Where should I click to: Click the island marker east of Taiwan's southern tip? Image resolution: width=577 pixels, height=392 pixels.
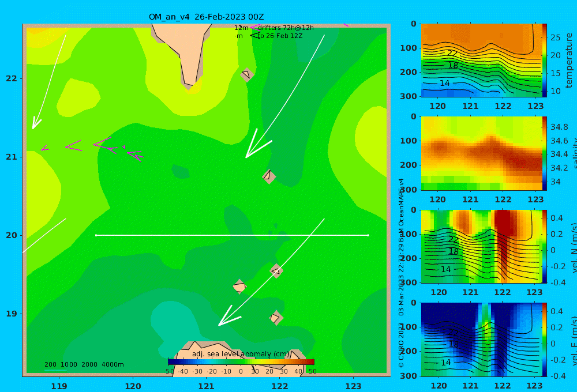(x=247, y=74)
